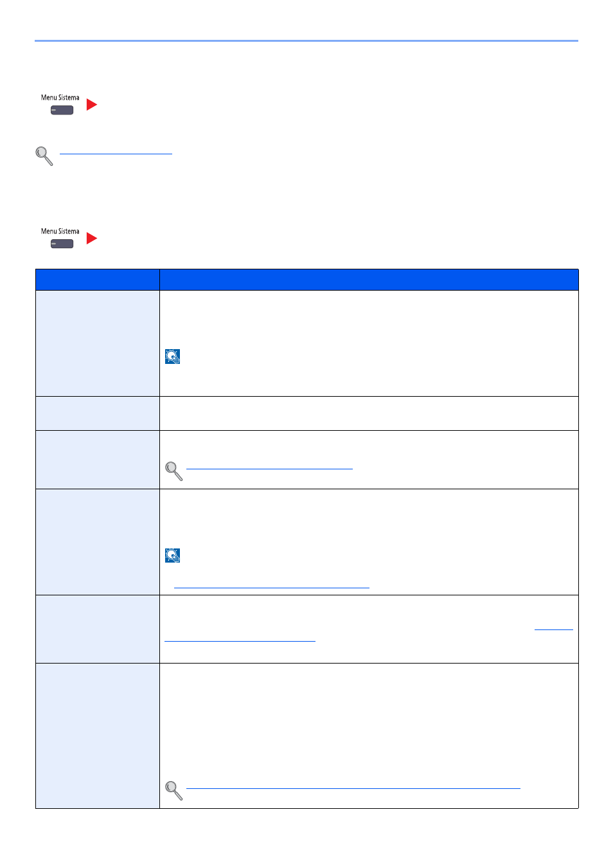Open the long reference link in the last table row
Screen dimensions: 613x868
coord(353,788)
